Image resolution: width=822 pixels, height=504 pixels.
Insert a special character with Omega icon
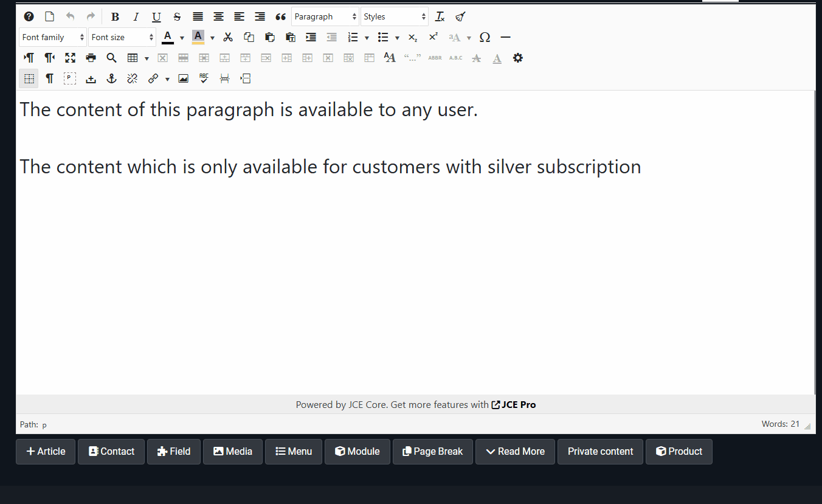485,37
